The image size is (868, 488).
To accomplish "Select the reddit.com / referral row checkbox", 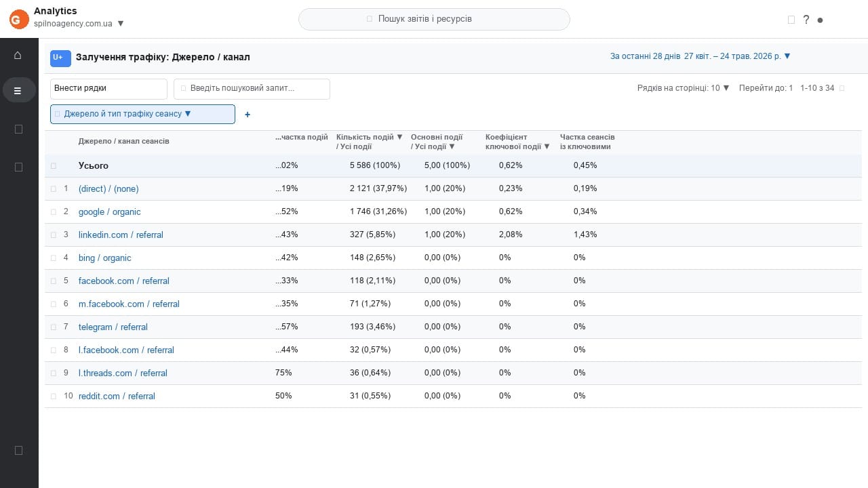I will click(x=54, y=396).
